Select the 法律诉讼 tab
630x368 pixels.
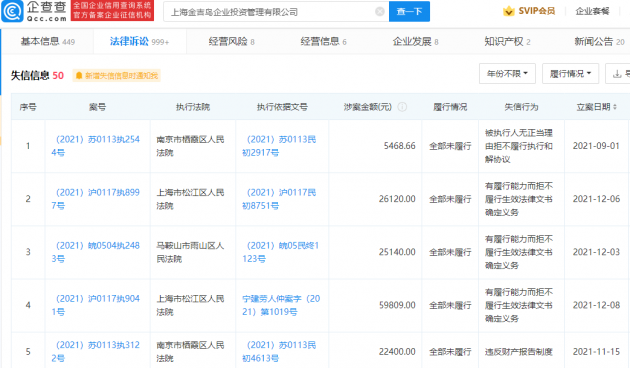click(x=139, y=41)
